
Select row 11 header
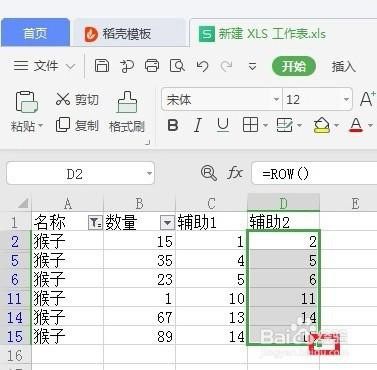(15, 298)
